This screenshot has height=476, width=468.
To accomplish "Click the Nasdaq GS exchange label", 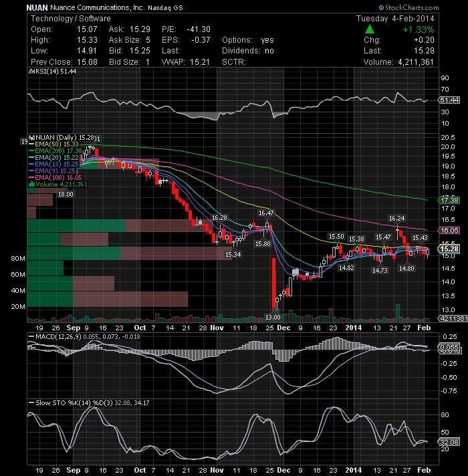I will coord(165,8).
